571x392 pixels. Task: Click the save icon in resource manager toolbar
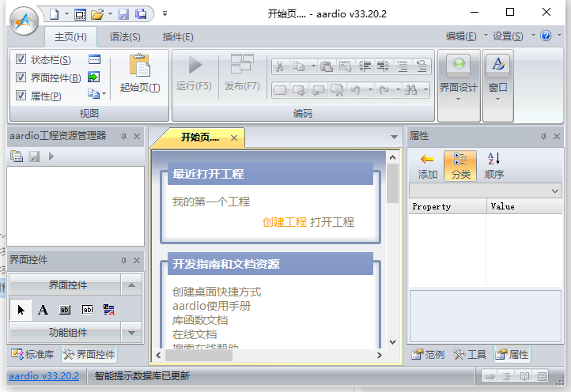(34, 156)
